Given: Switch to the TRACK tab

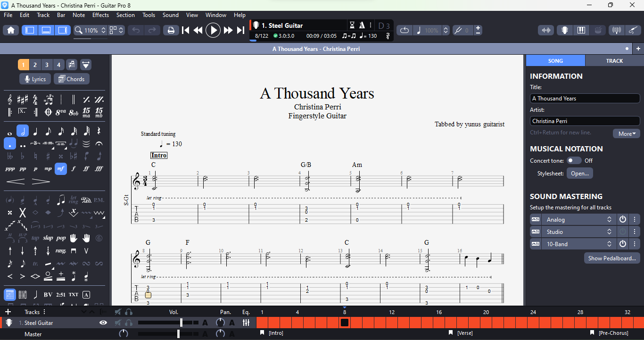Looking at the screenshot, I should click(x=614, y=60).
